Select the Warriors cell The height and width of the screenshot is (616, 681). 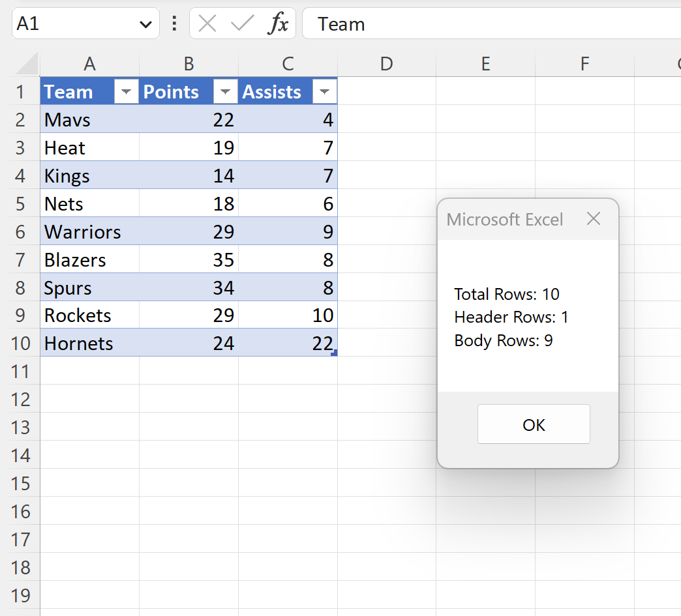pyautogui.click(x=89, y=231)
